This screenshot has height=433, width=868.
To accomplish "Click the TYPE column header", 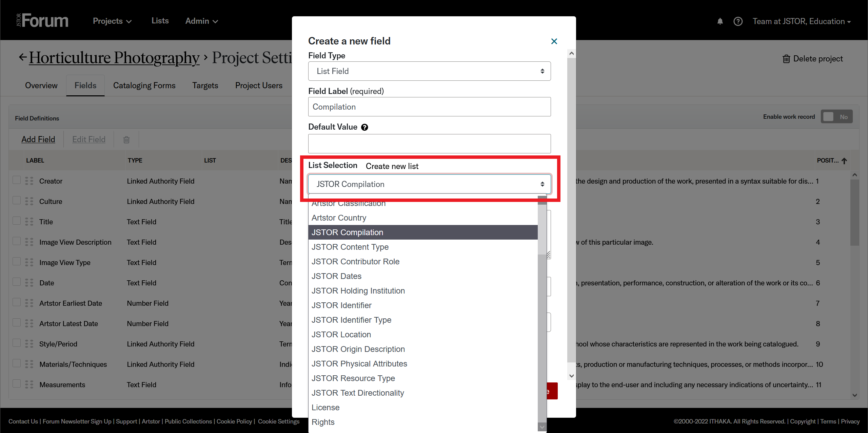I will click(x=135, y=161).
